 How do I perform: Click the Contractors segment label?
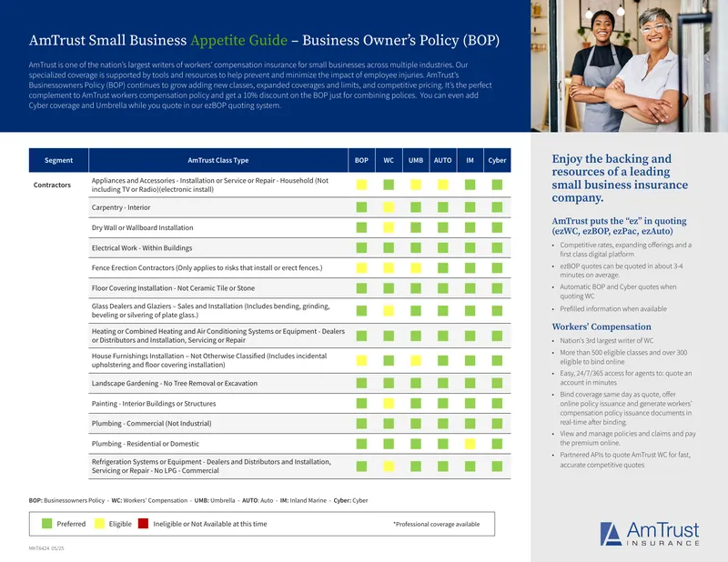52,185
